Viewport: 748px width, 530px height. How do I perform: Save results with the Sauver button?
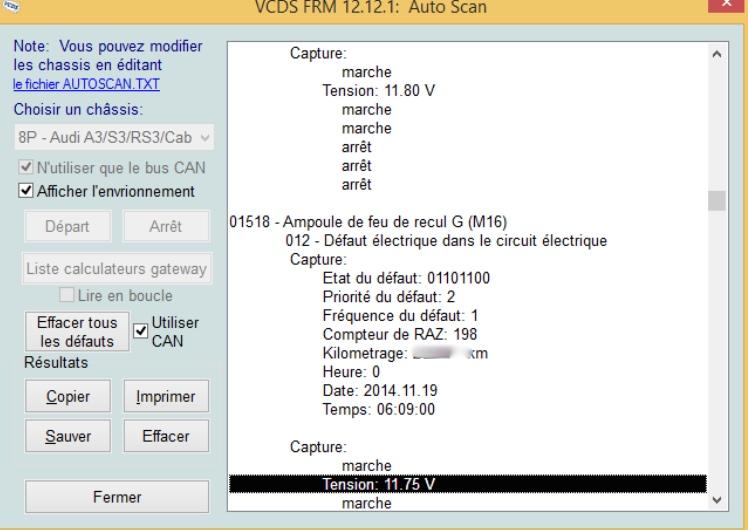coord(68,436)
